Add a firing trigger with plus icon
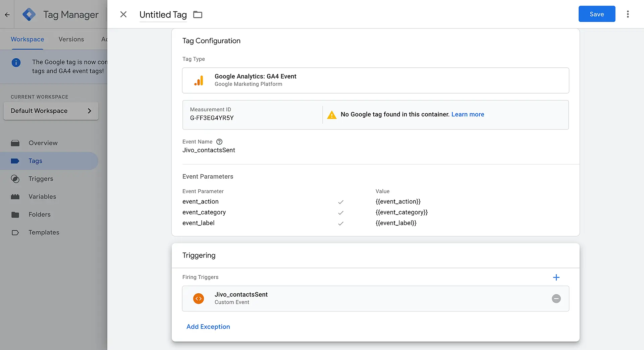The height and width of the screenshot is (350, 644). pyautogui.click(x=556, y=277)
